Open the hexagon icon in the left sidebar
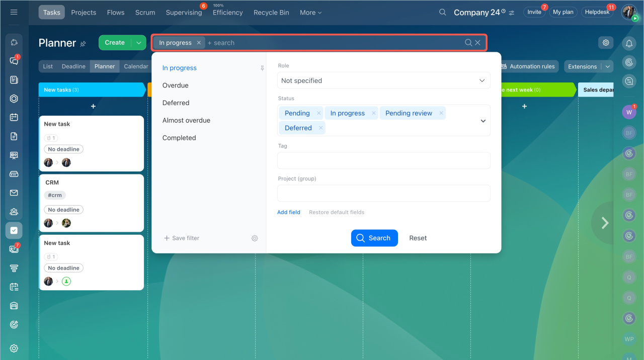644x360 pixels. tap(14, 99)
